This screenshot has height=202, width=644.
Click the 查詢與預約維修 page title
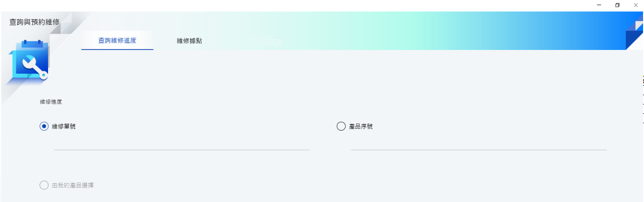(34, 22)
